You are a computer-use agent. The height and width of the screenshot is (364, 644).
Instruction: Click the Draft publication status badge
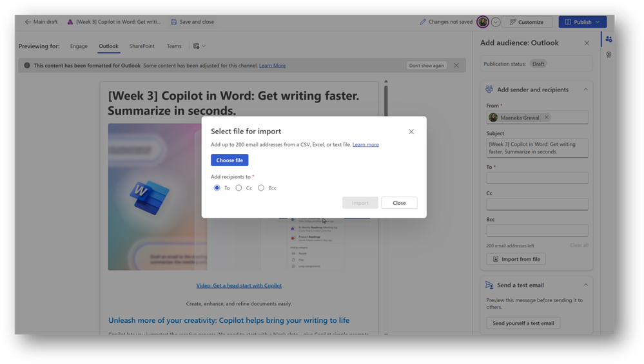click(x=538, y=64)
